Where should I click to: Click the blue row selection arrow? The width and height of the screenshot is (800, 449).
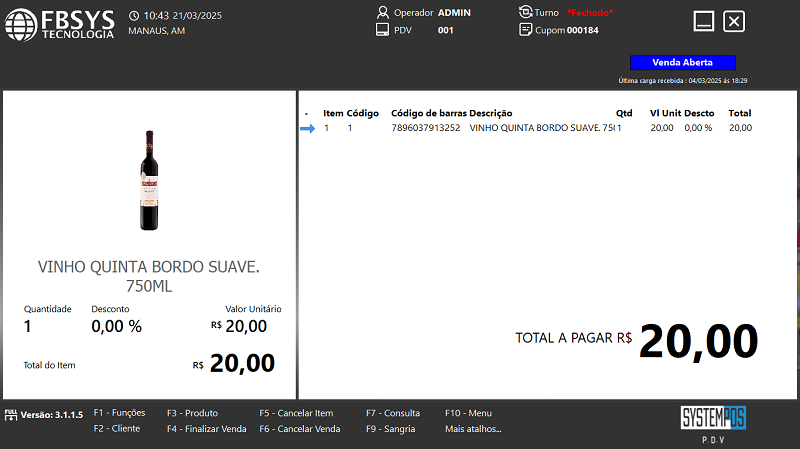pos(308,128)
